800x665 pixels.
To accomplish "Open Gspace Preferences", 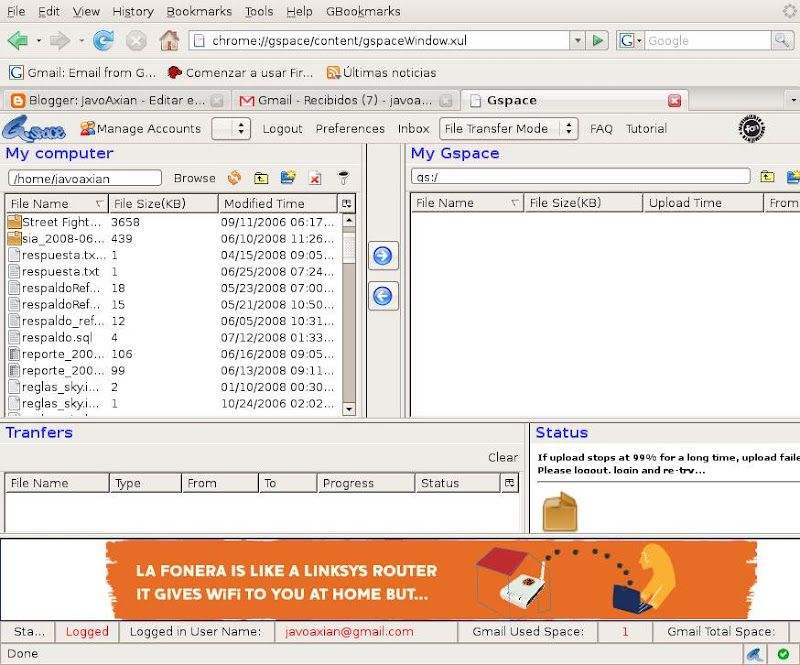I will [x=350, y=129].
